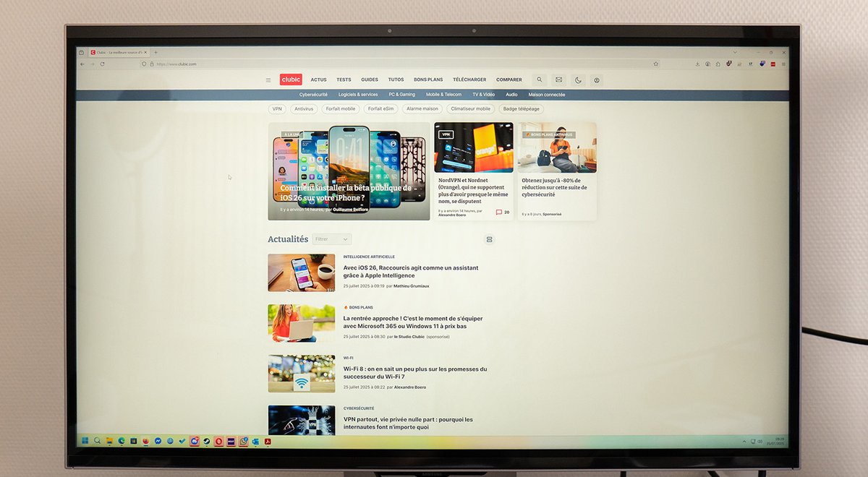
Task: Open the TESTS menu
Action: [344, 79]
